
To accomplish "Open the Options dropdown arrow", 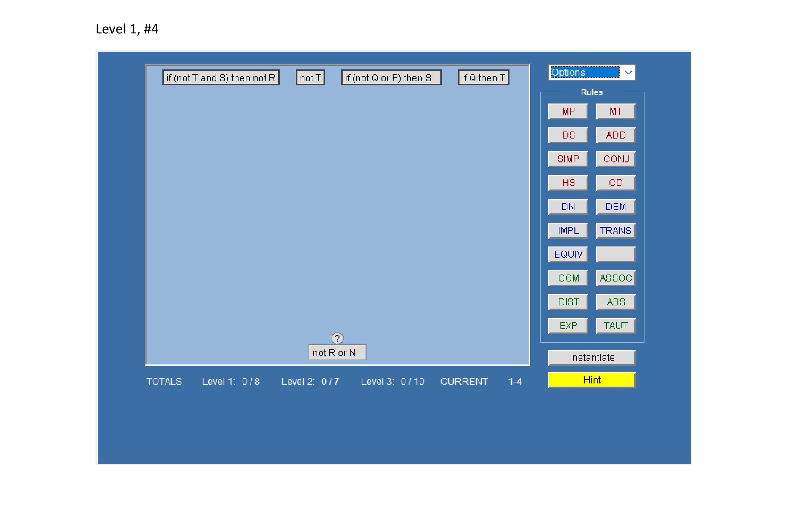I will pos(628,72).
